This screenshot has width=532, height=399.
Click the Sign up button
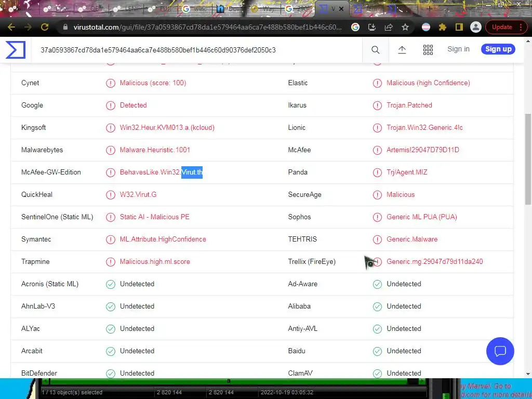coord(498,49)
